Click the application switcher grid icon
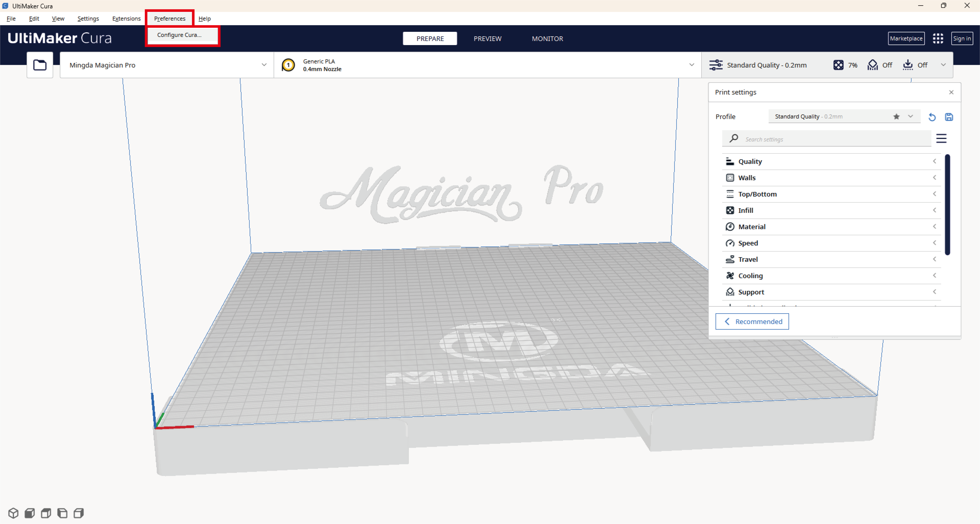This screenshot has height=524, width=980. [938, 38]
